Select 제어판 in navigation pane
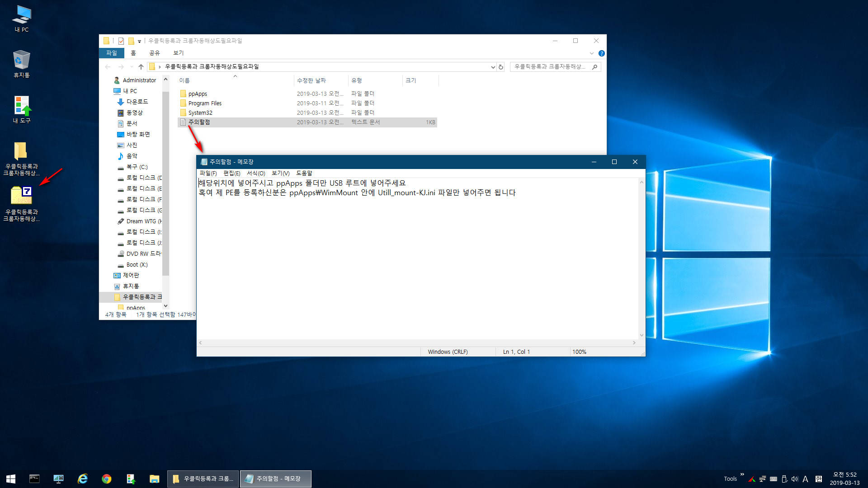Screen dimensions: 868x488 [126, 276]
